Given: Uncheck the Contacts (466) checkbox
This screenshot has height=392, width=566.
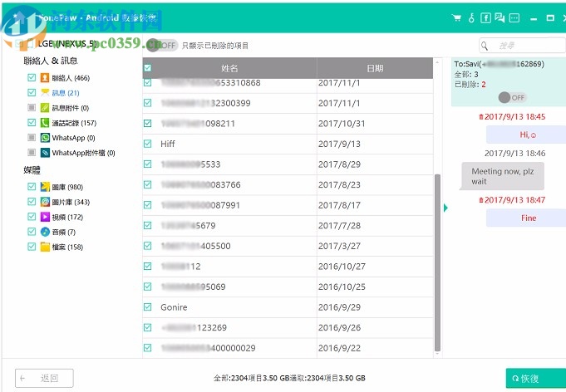Looking at the screenshot, I should (x=32, y=77).
